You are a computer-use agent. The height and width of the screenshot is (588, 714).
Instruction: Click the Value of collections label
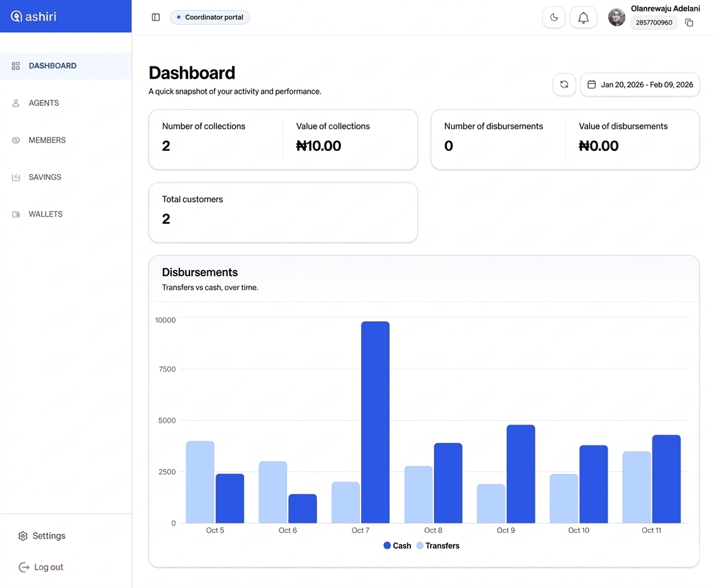tap(333, 126)
